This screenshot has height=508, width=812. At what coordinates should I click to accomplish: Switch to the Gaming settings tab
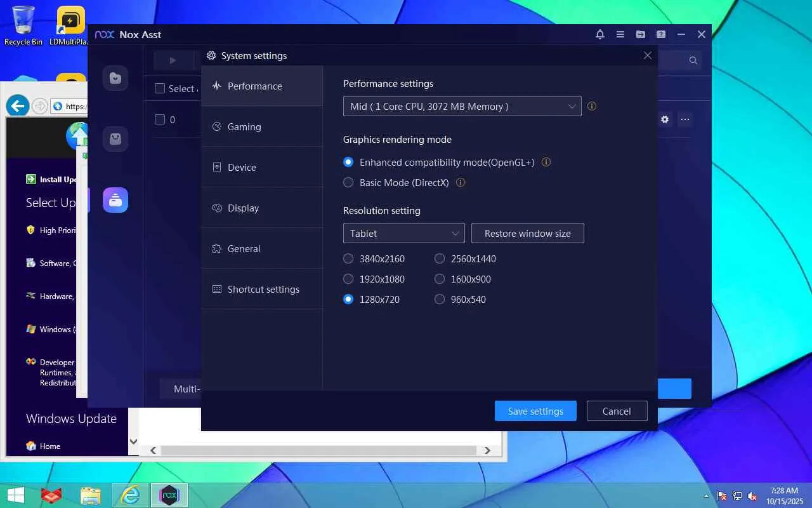pyautogui.click(x=262, y=126)
